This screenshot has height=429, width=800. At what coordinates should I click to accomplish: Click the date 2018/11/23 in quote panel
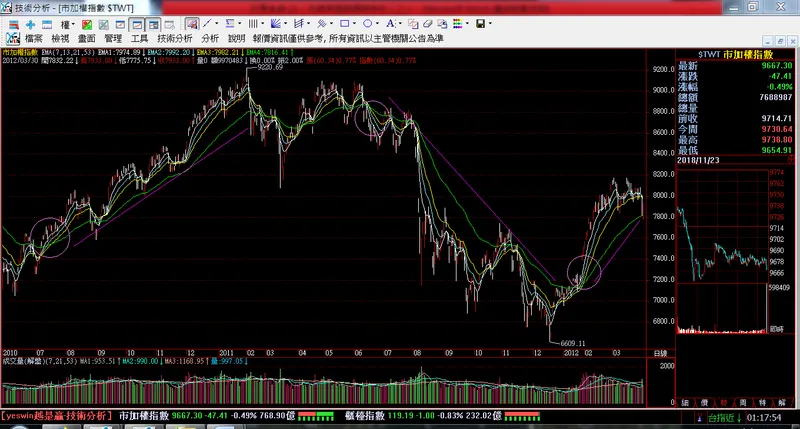point(698,160)
